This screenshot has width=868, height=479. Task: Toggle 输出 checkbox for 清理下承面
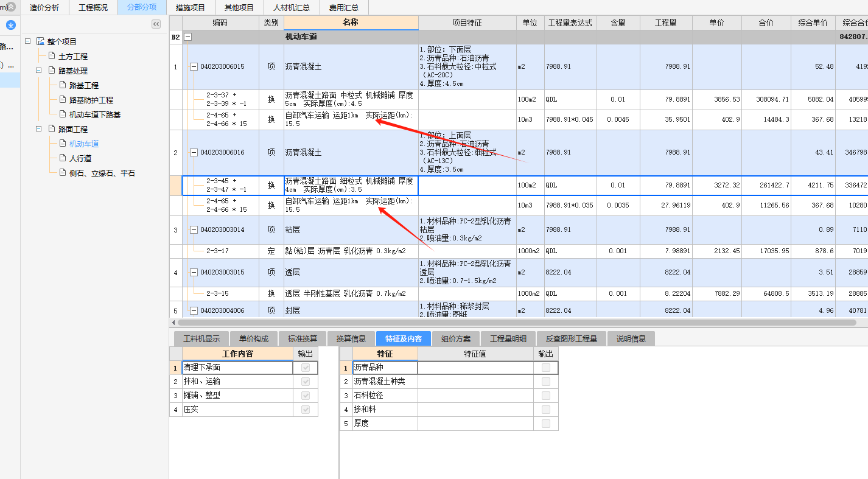[306, 368]
